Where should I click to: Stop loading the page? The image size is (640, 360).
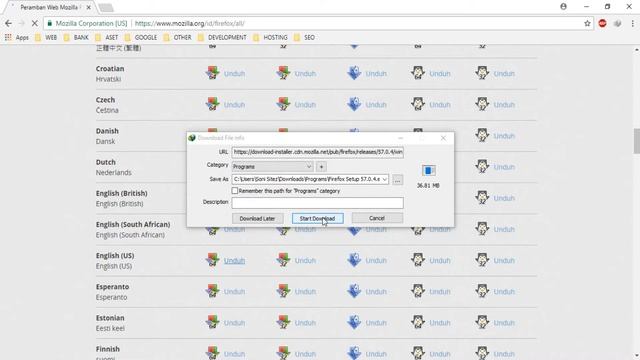pyautogui.click(x=34, y=24)
